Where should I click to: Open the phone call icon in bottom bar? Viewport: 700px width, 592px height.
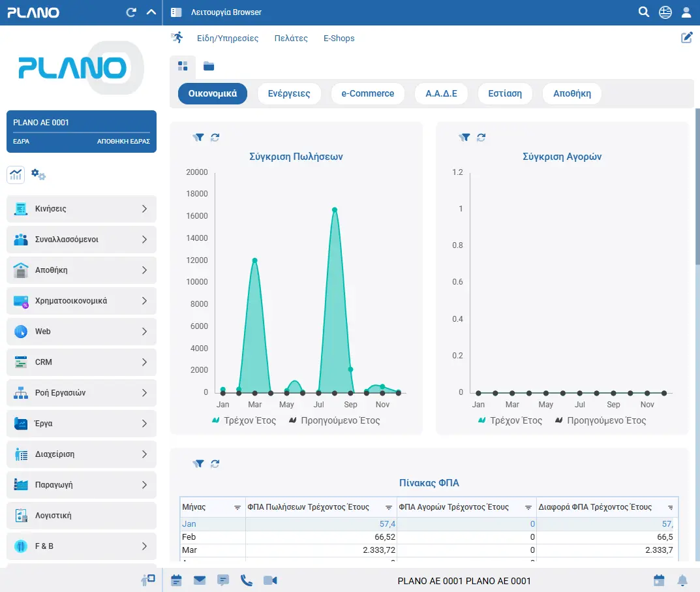(x=246, y=580)
